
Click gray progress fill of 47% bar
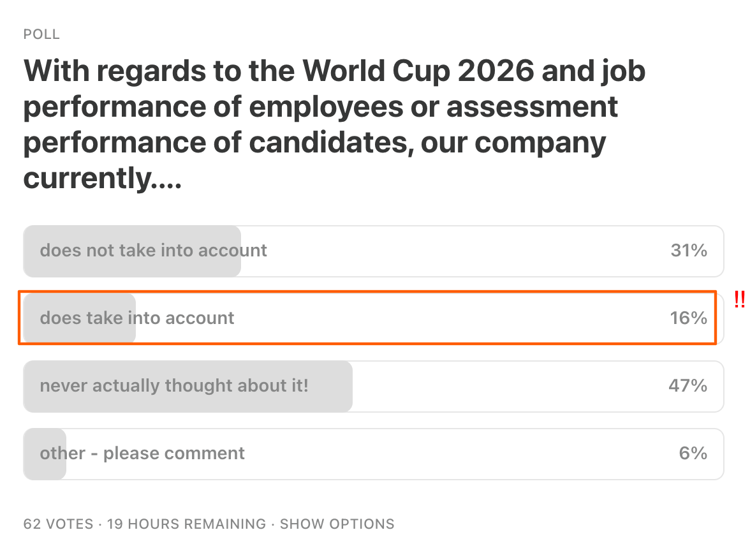[188, 386]
